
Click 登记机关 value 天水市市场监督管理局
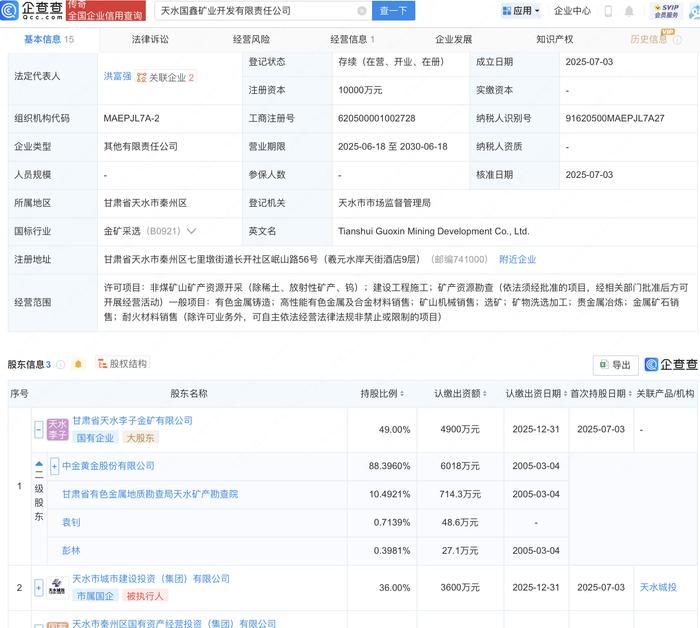(384, 203)
